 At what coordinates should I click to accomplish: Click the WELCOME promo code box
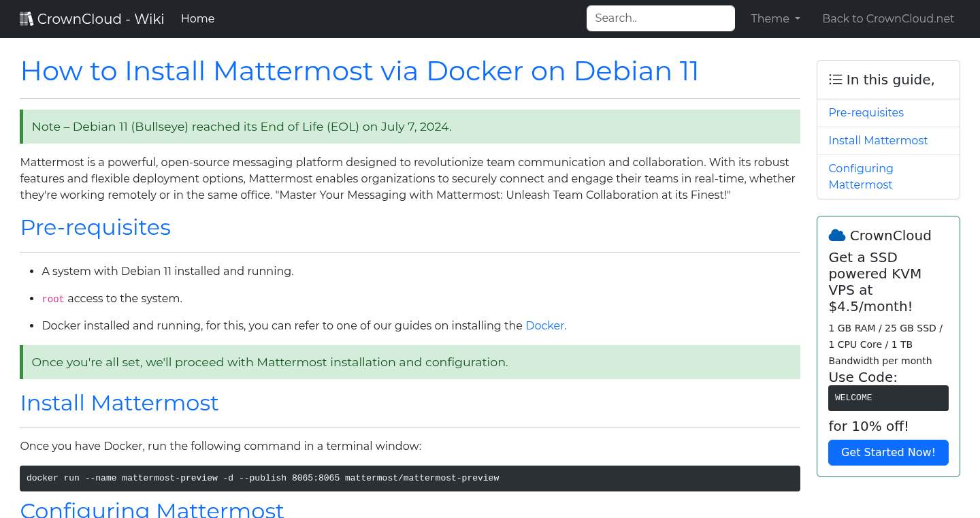(x=888, y=398)
